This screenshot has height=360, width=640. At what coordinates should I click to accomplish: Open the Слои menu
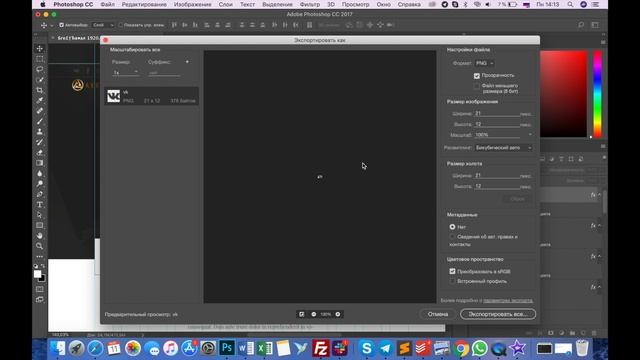point(226,4)
